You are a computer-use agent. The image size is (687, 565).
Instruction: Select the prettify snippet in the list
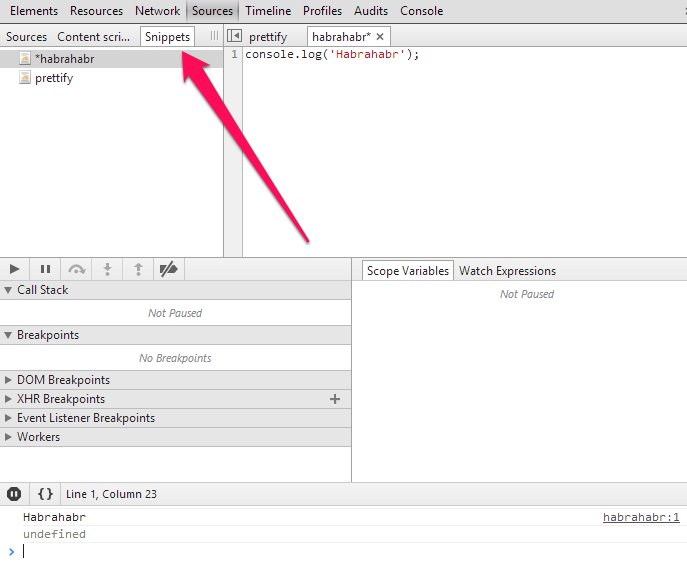tap(111, 78)
